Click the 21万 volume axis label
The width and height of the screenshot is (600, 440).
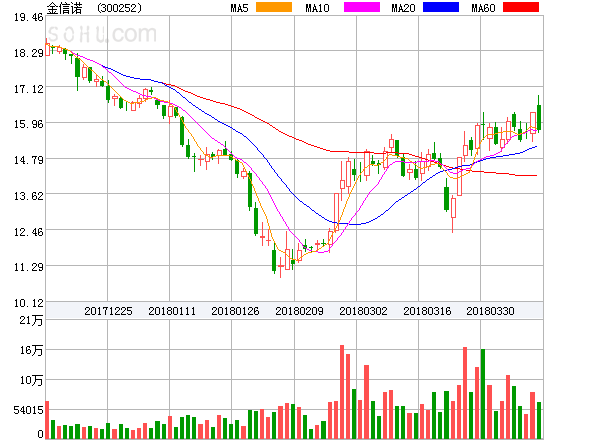[x=31, y=320]
